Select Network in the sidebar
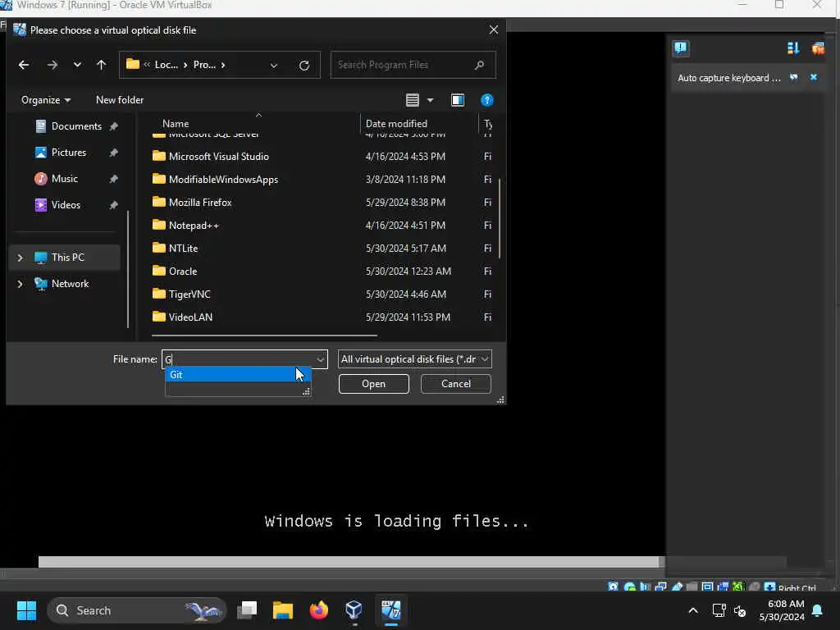840x630 pixels. point(70,284)
